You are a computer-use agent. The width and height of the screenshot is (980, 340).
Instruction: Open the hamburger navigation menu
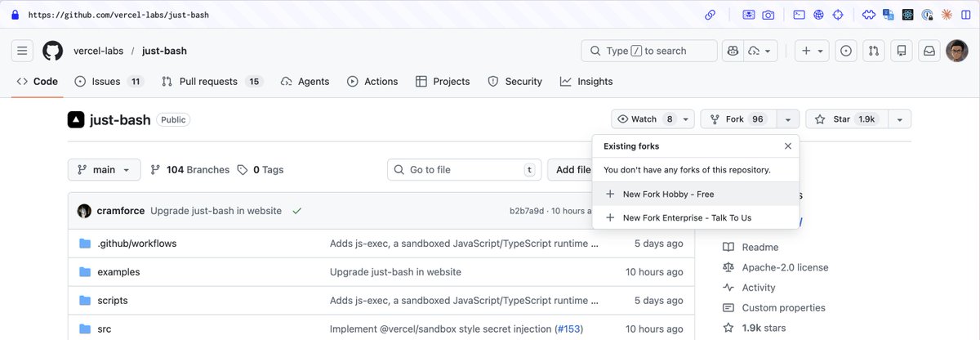(22, 51)
